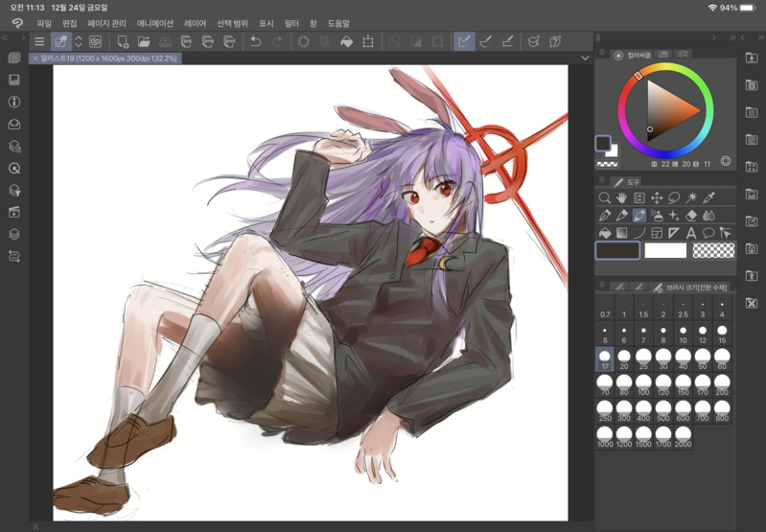Collapse left palette dock with the double chevron
Image resolution: width=766 pixels, height=532 pixels.
point(6,37)
